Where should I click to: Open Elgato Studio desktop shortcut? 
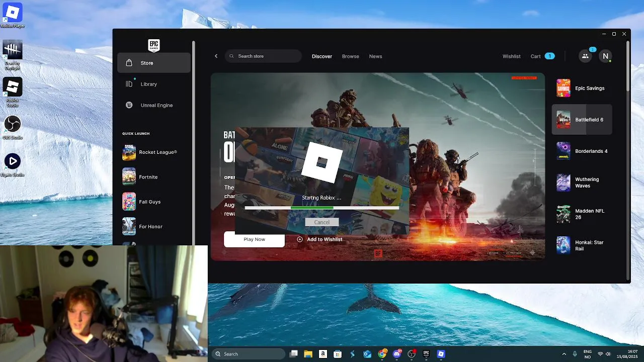tap(13, 165)
